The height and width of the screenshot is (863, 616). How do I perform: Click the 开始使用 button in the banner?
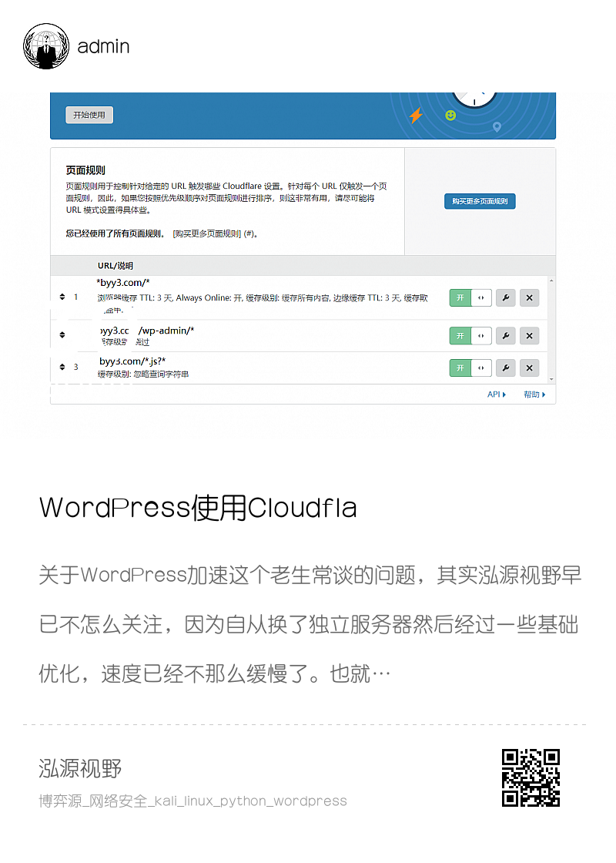click(x=89, y=115)
